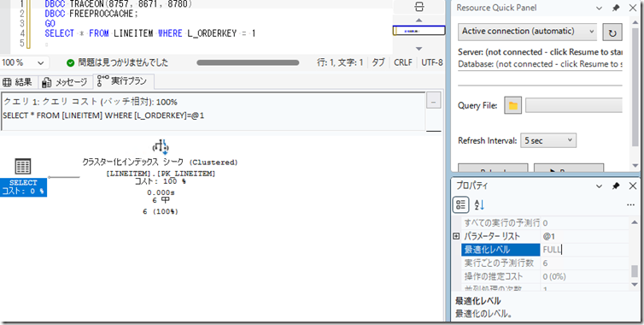Close the Resource Quick Panel
The image size is (644, 325).
pyautogui.click(x=633, y=8)
